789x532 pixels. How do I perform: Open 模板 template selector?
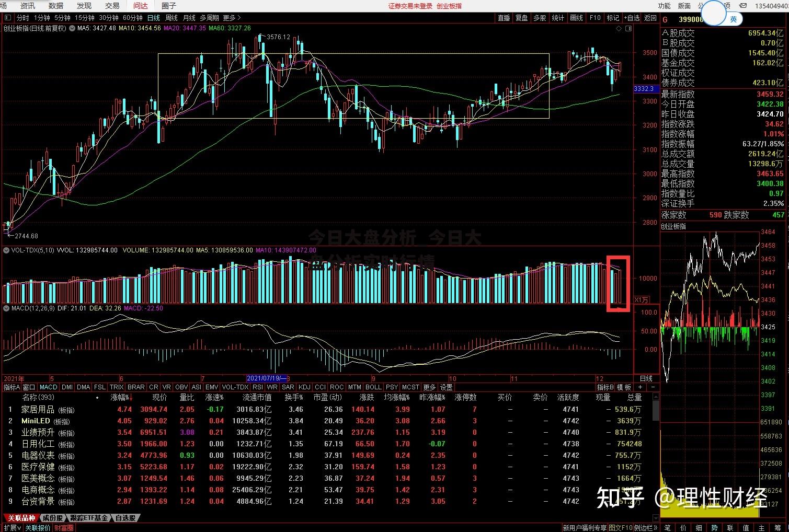click(x=624, y=387)
